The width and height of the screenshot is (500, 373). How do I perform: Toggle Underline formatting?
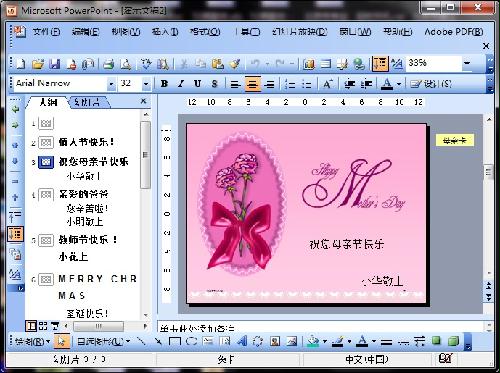coord(198,84)
